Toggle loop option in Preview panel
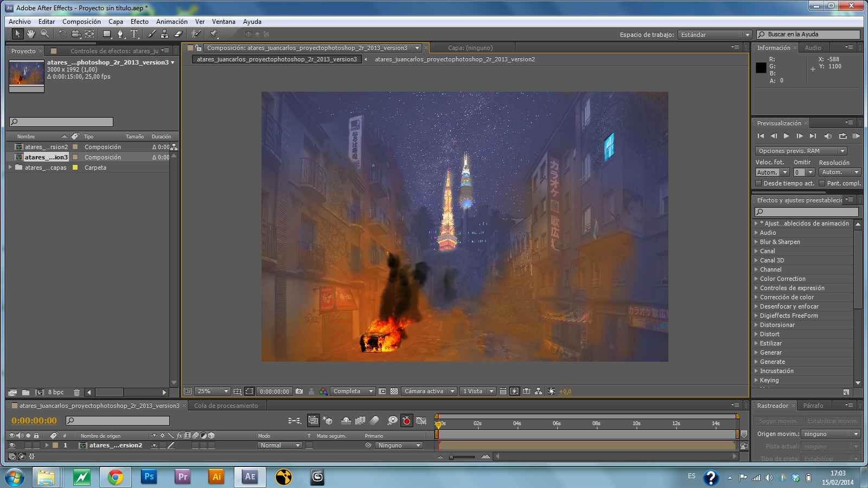This screenshot has height=488, width=868. 843,136
